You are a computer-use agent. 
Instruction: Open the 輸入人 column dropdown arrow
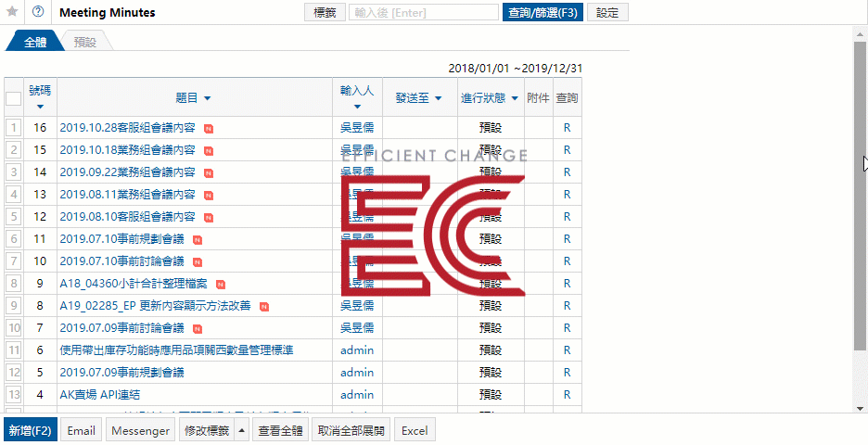point(357,107)
